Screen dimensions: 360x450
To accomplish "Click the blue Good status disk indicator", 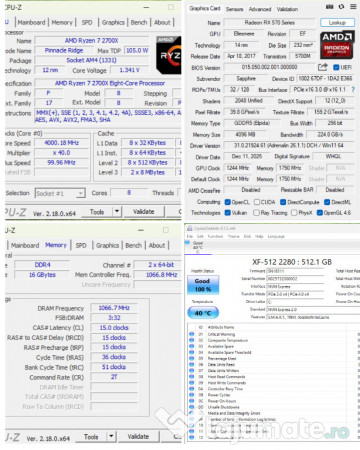I will click(187, 243).
